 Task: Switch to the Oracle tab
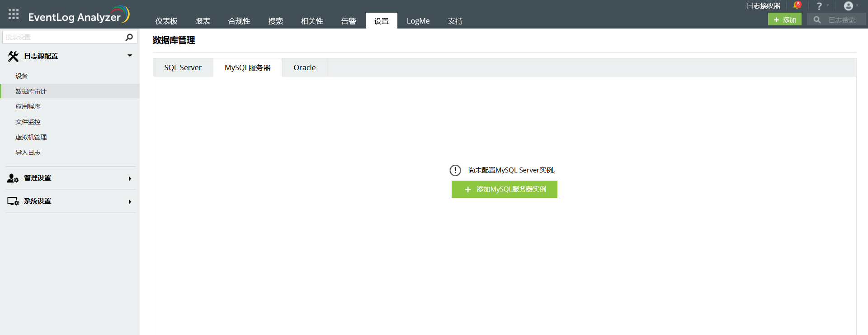pos(305,67)
